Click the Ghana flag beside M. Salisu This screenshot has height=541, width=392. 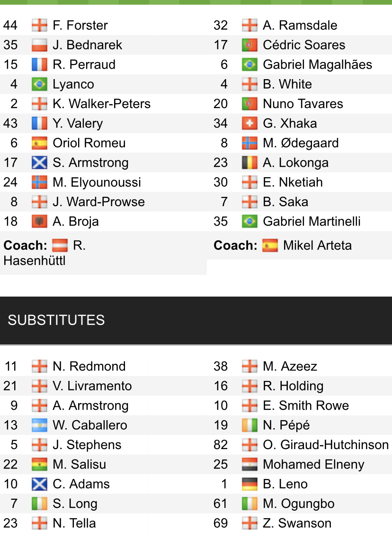[39, 465]
